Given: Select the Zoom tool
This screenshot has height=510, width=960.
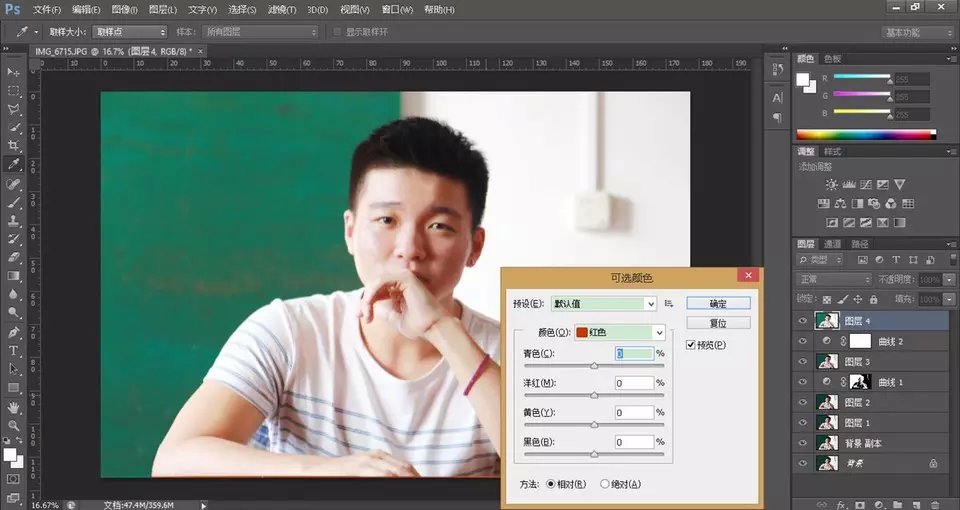Looking at the screenshot, I should pyautogui.click(x=13, y=426).
